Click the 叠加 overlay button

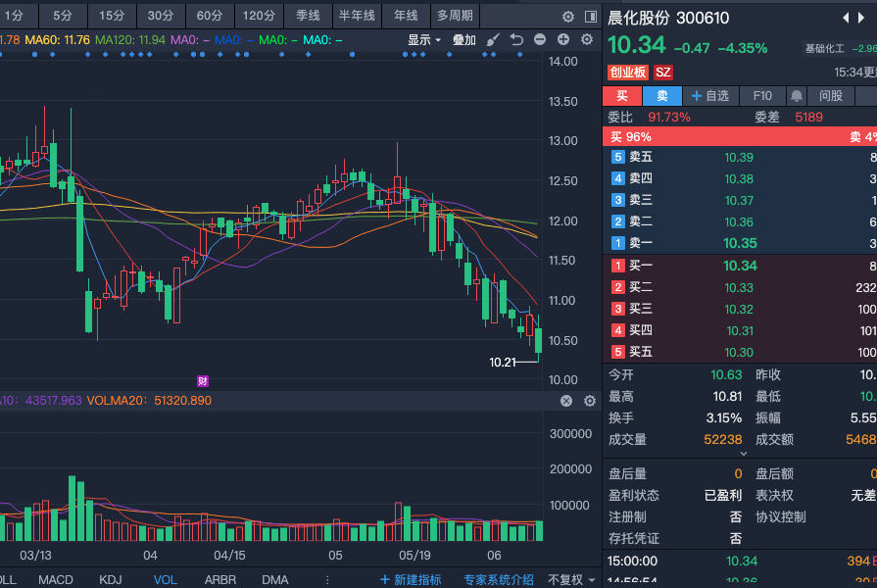pos(463,40)
